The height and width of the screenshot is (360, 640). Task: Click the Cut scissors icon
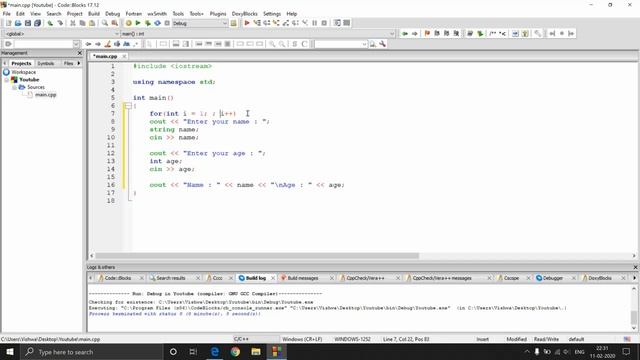tap(73, 23)
